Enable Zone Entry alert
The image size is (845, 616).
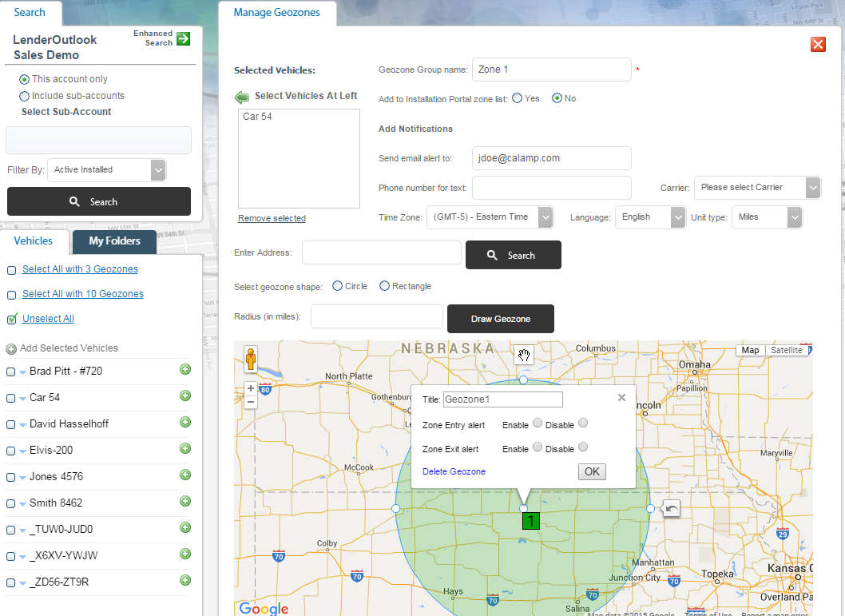[x=538, y=423]
